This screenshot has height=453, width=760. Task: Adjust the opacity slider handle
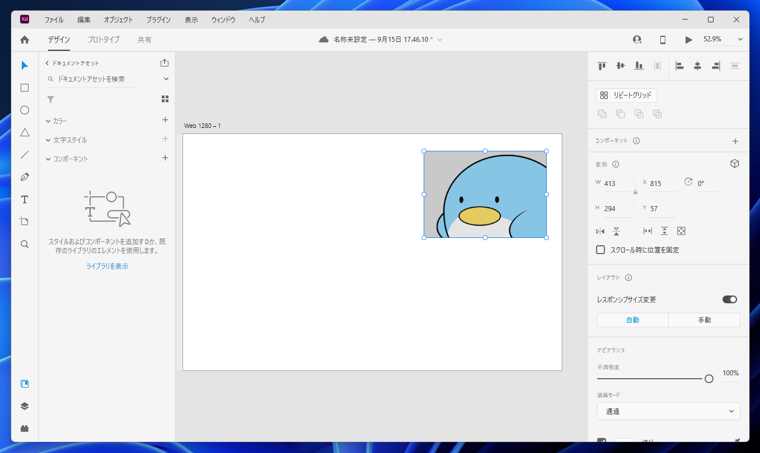709,378
